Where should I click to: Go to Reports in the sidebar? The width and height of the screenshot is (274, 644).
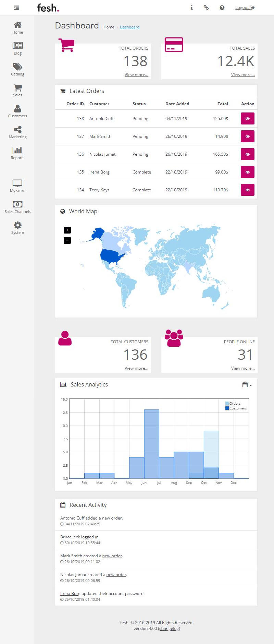point(17,153)
